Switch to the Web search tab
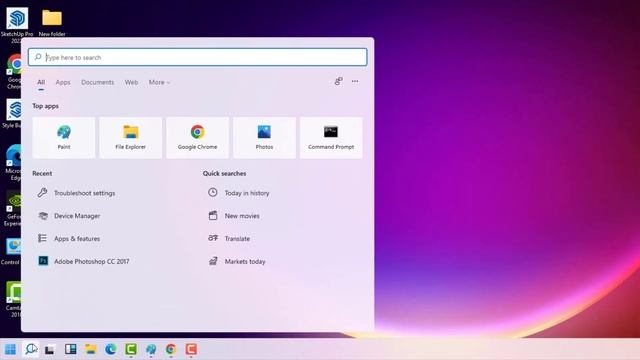This screenshot has height=360, width=640. (131, 82)
